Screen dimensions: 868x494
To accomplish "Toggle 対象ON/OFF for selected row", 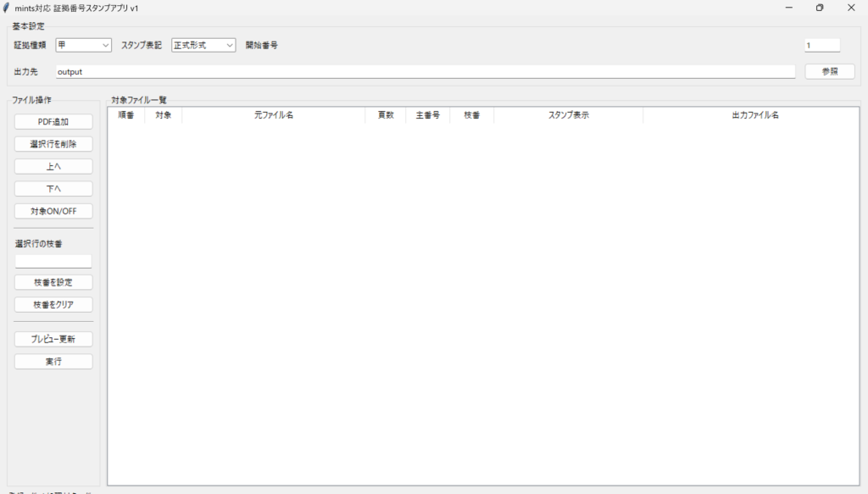I will tap(53, 211).
